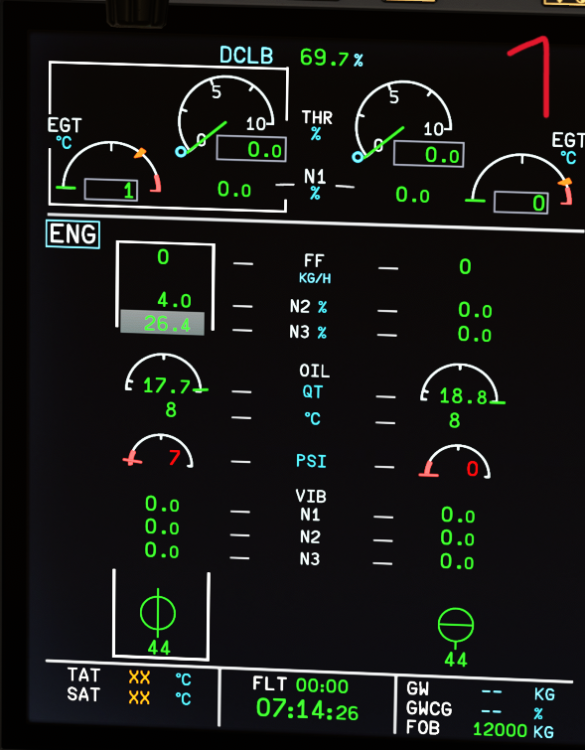This screenshot has width=585, height=750.
Task: Click the left thrust percentage dial
Action: pyautogui.click(x=227, y=117)
